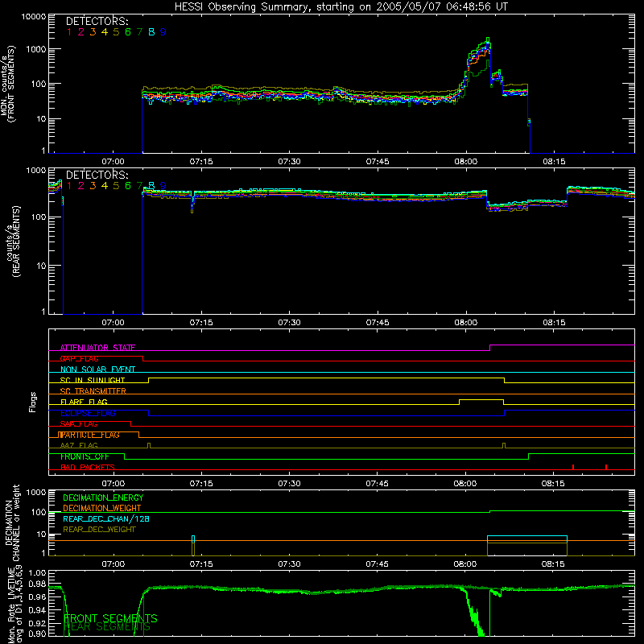Click the REAR_DEC_WEIGHT legend entry

coord(99,530)
